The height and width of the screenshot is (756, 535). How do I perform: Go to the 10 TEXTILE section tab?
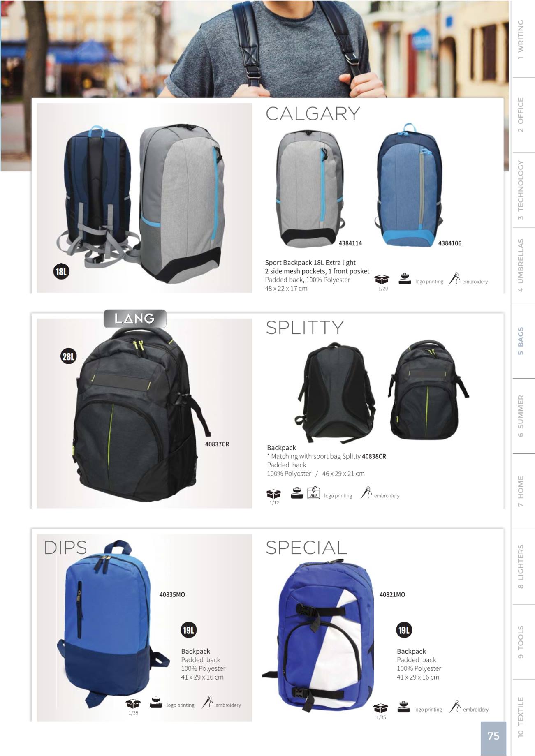pos(521,717)
